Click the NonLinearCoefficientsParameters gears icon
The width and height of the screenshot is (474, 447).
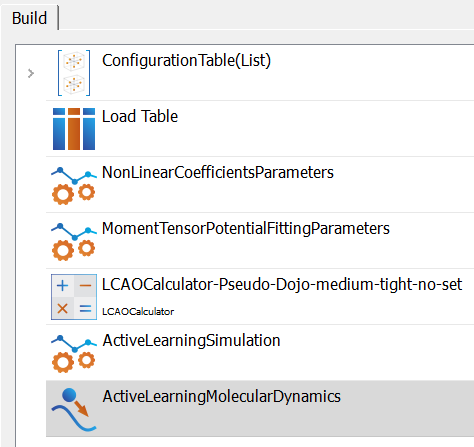pyautogui.click(x=74, y=186)
